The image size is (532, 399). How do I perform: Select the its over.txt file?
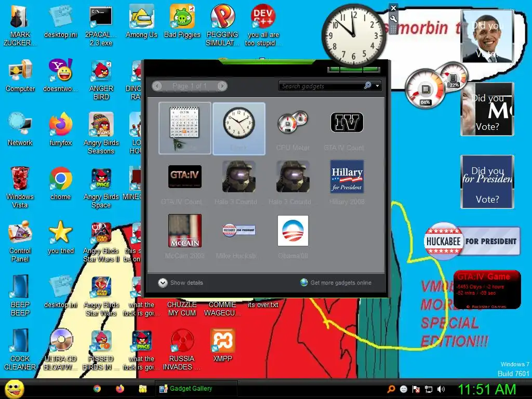tap(263, 305)
